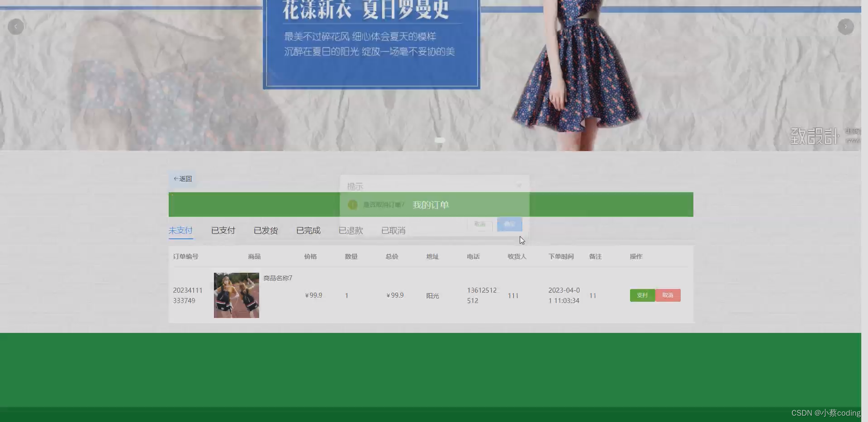Viewport: 868px width, 422px height.
Task: Click the 价格 column header
Action: pyautogui.click(x=310, y=256)
